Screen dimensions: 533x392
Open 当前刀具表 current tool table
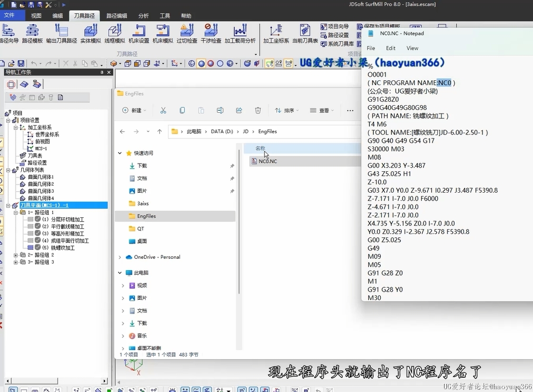tap(305, 34)
